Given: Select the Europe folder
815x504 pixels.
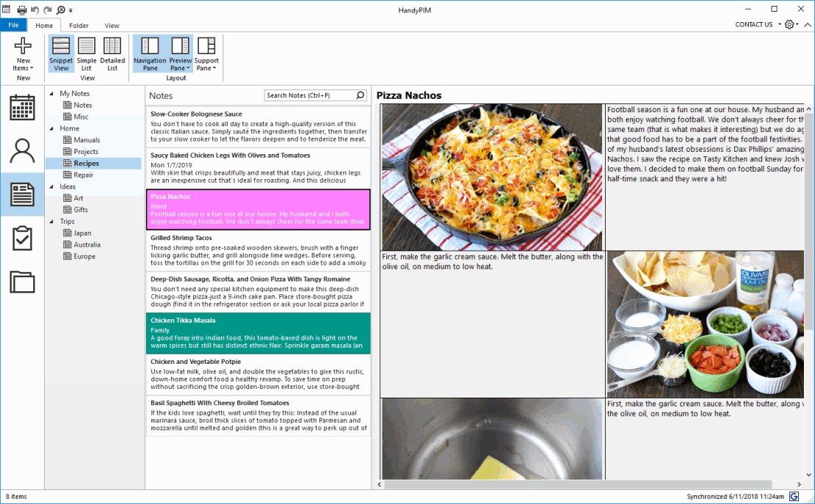Looking at the screenshot, I should [79, 256].
